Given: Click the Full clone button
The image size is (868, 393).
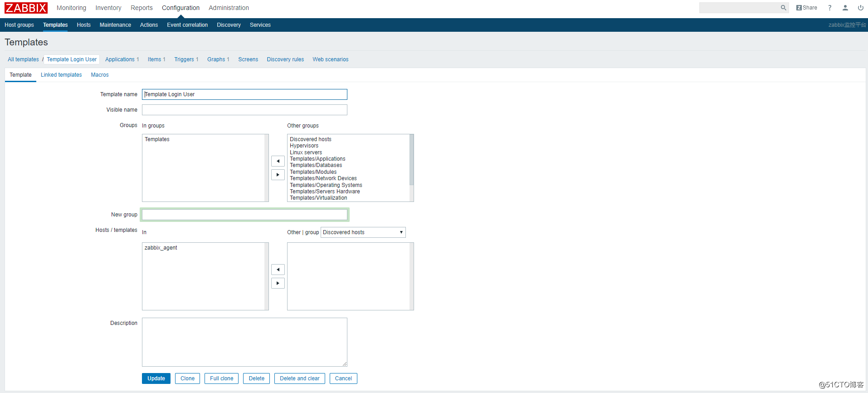Looking at the screenshot, I should click(221, 378).
